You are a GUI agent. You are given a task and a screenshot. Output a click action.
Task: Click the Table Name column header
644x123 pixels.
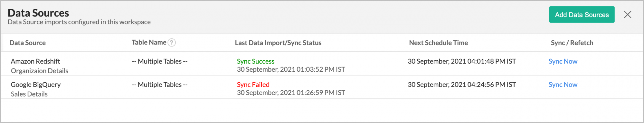coord(149,42)
